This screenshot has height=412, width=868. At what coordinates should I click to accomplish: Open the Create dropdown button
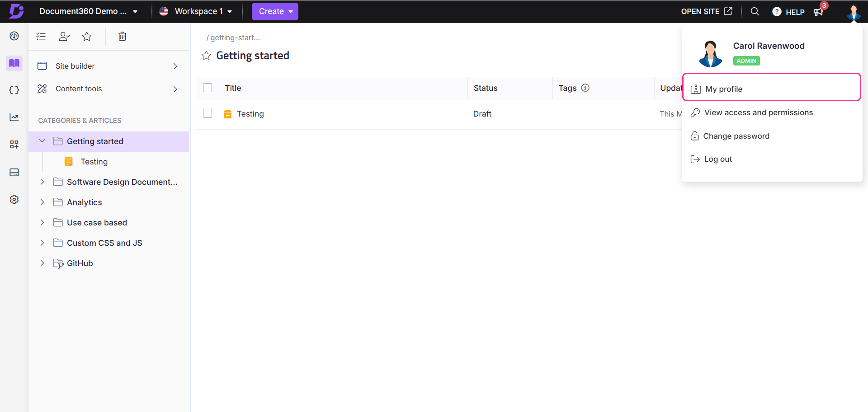coord(275,11)
